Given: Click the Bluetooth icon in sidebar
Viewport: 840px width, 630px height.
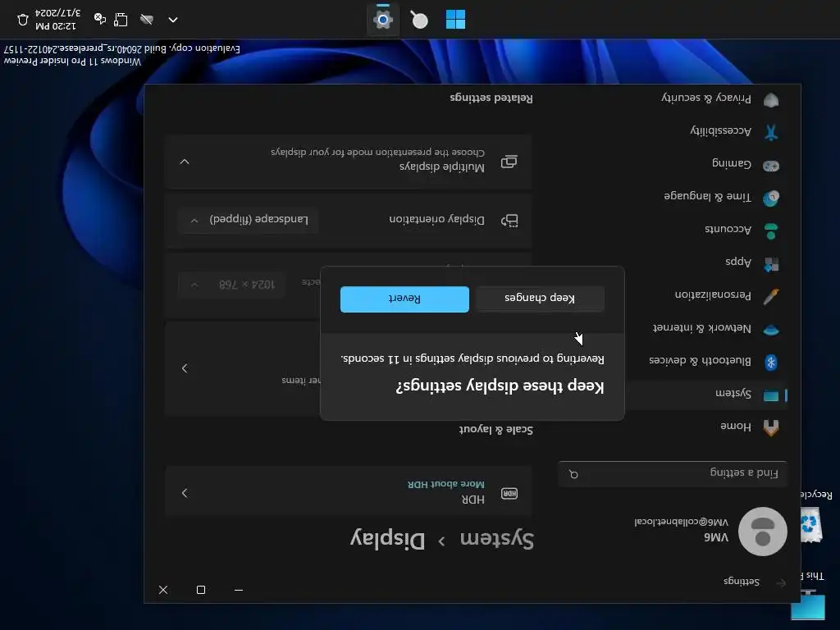Looking at the screenshot, I should [771, 363].
